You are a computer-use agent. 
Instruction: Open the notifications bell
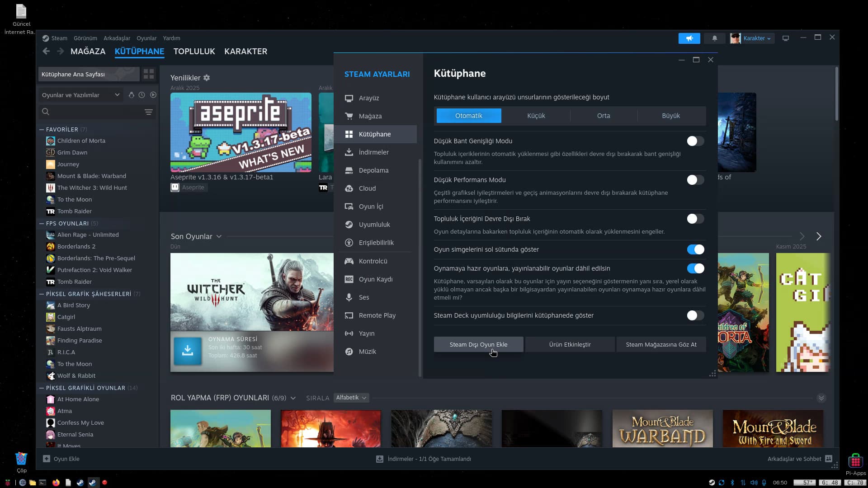[714, 38]
